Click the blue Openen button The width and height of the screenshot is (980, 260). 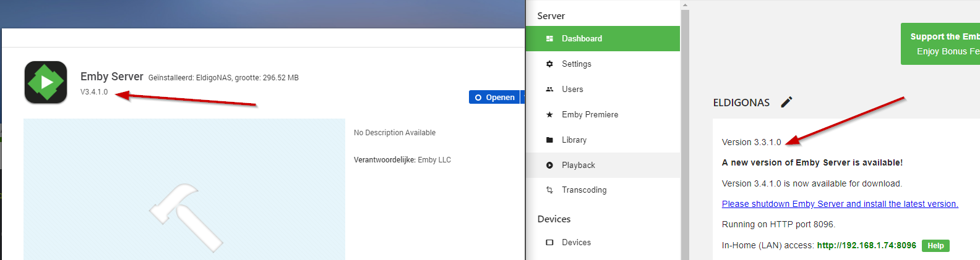point(494,97)
